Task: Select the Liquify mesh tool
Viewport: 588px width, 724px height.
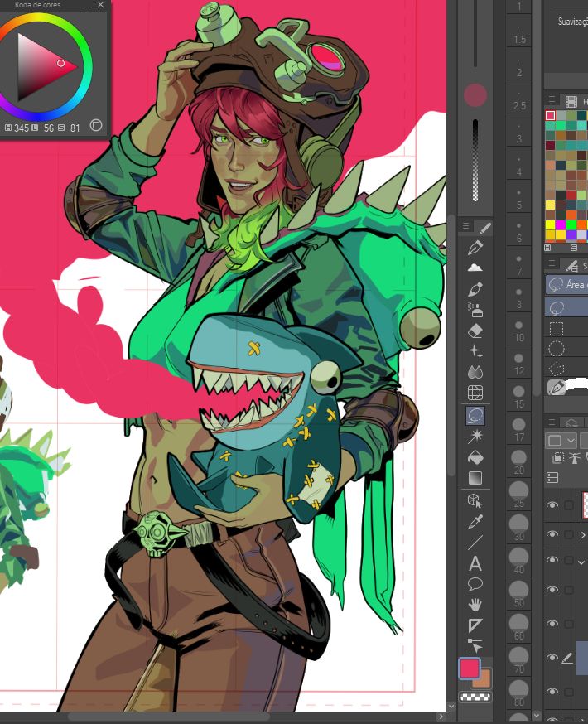Action: pyautogui.click(x=475, y=393)
